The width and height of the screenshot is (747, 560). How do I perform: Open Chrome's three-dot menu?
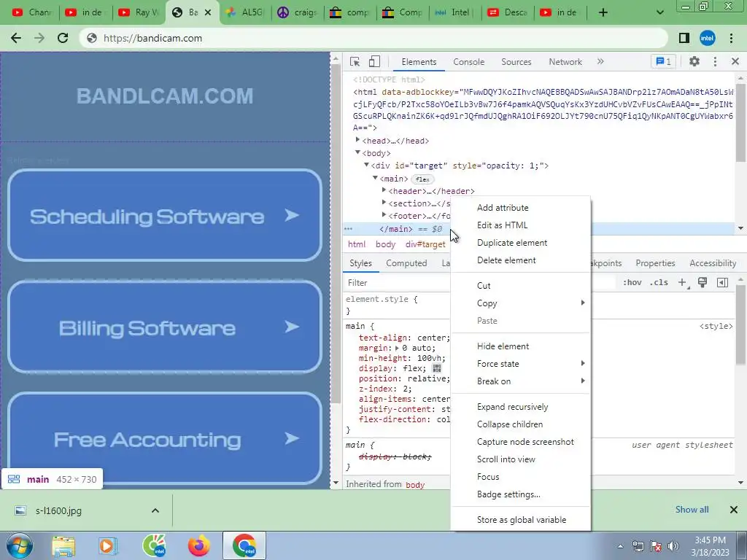[x=731, y=38]
